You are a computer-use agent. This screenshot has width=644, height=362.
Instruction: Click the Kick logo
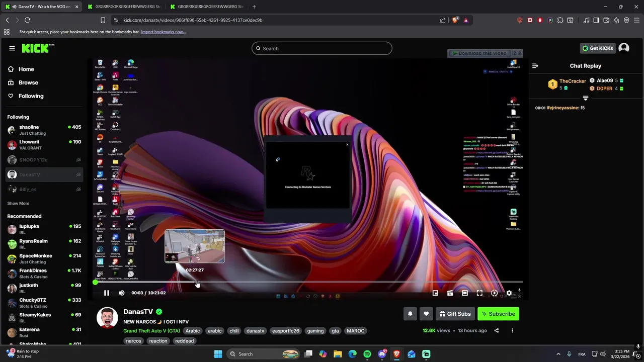click(x=38, y=48)
